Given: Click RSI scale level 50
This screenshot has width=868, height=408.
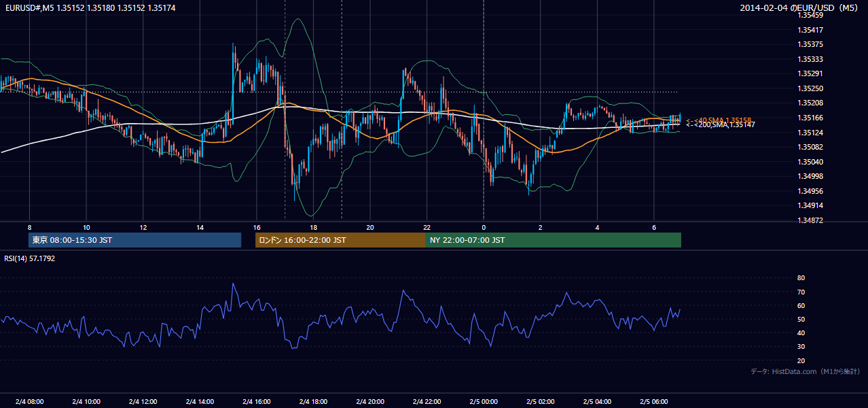Looking at the screenshot, I should click(x=801, y=319).
